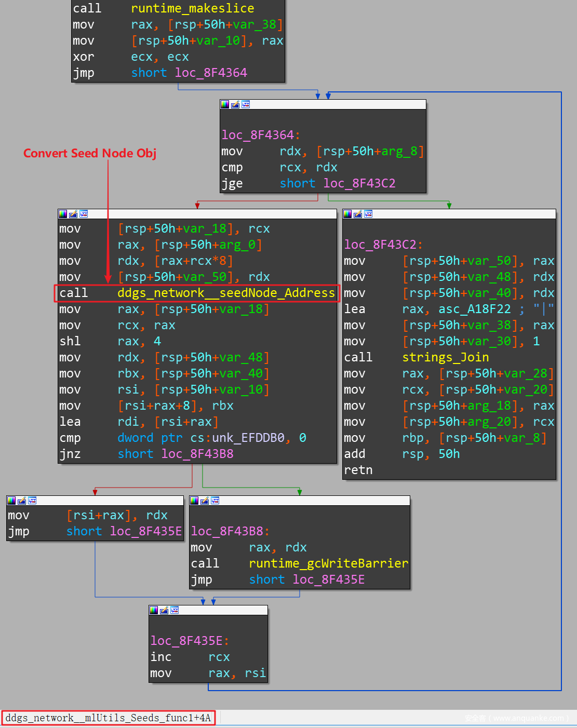Select the ddgs_network__seedNode_Address call target
This screenshot has width=577, height=728.
(x=226, y=293)
